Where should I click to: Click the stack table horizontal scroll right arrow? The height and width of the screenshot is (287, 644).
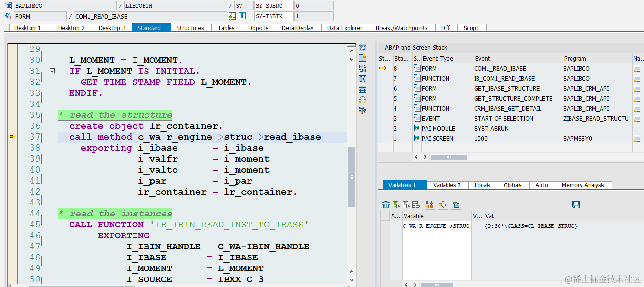(426, 157)
